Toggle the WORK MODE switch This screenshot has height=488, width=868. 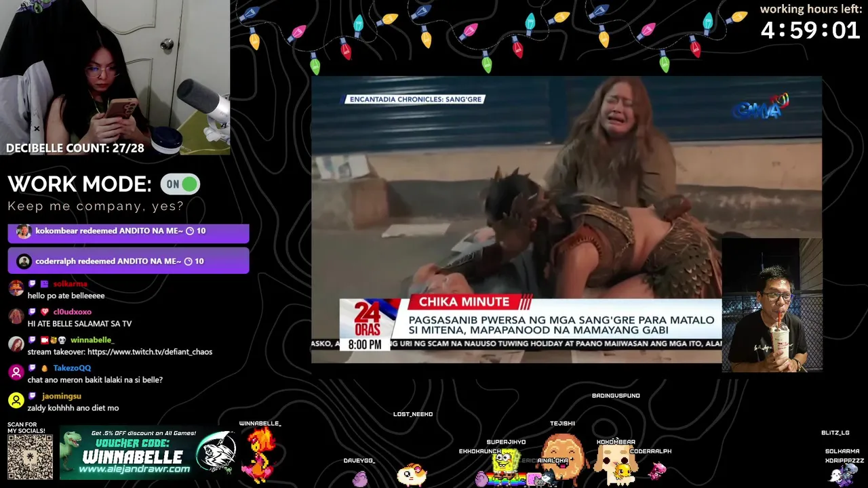180,184
